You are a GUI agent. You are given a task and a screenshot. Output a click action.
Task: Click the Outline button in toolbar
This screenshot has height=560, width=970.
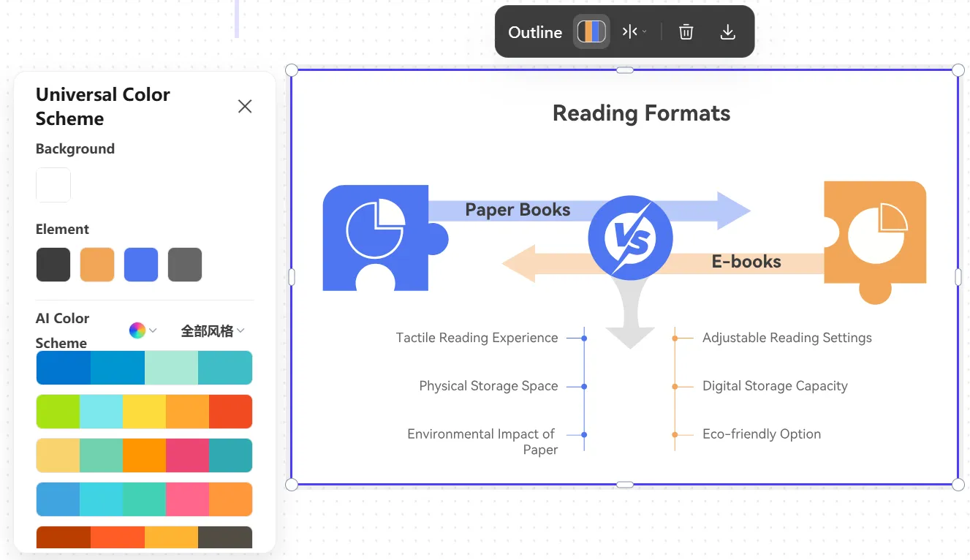(535, 32)
